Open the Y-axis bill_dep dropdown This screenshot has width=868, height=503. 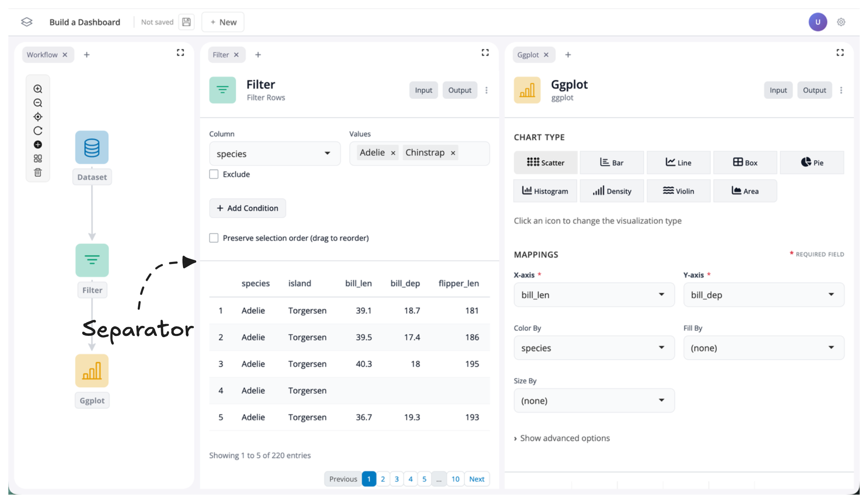click(763, 295)
